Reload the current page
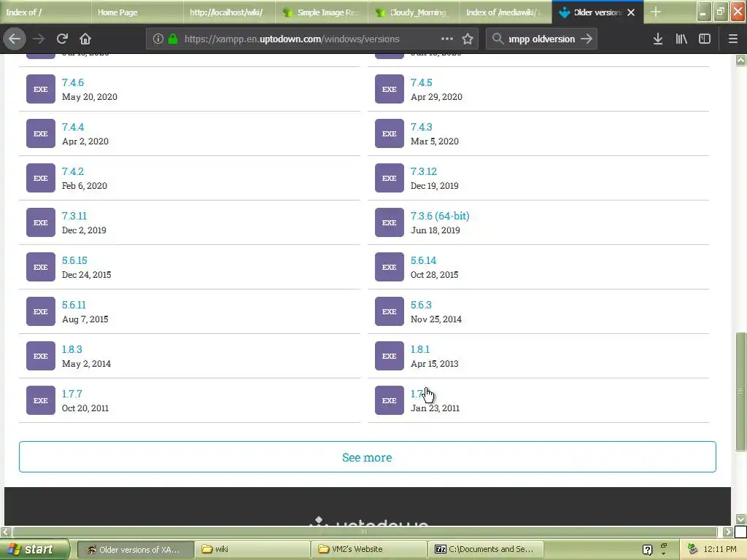The width and height of the screenshot is (747, 560). coord(62,39)
